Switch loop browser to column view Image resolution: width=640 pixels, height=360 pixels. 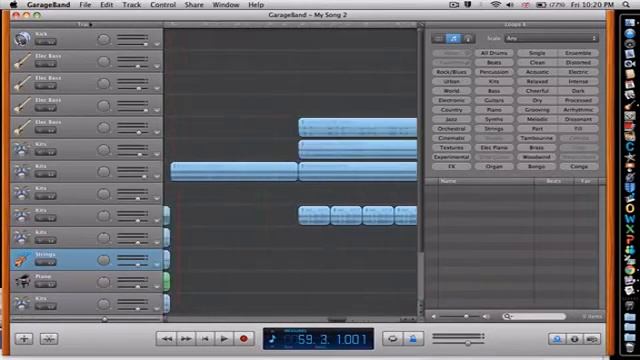point(438,38)
